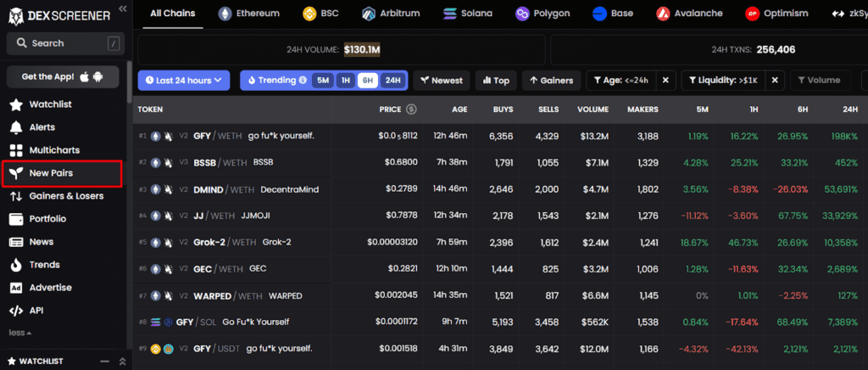
Task: Remove the Liquidity filter with X
Action: (x=775, y=81)
